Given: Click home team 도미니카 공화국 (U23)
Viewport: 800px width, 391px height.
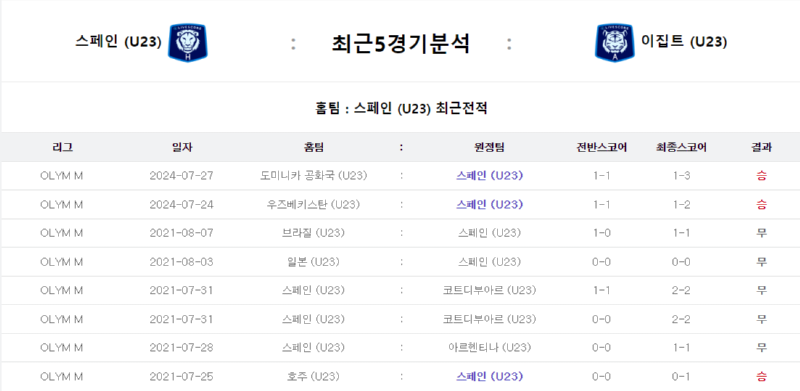Looking at the screenshot, I should click(313, 176).
